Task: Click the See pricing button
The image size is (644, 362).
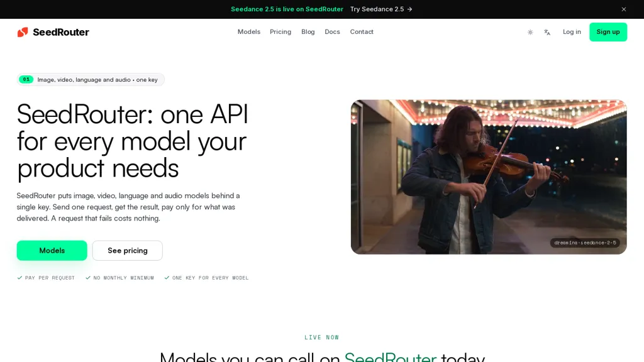Action: tap(127, 250)
